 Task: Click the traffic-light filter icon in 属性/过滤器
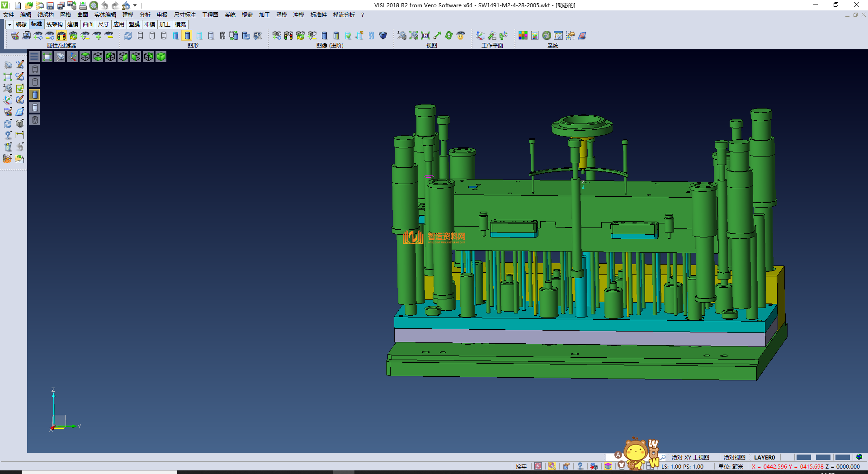(61, 36)
